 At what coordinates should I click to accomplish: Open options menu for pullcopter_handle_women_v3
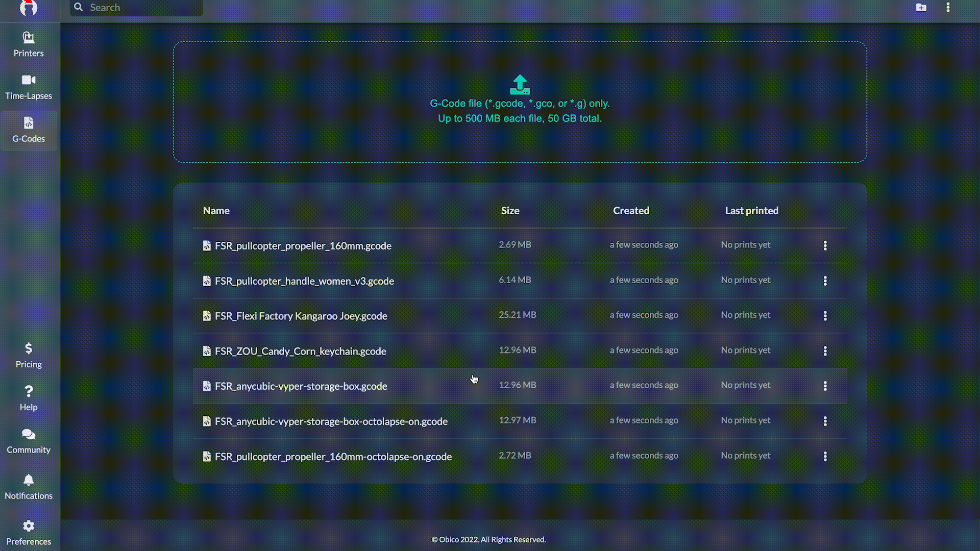[825, 281]
